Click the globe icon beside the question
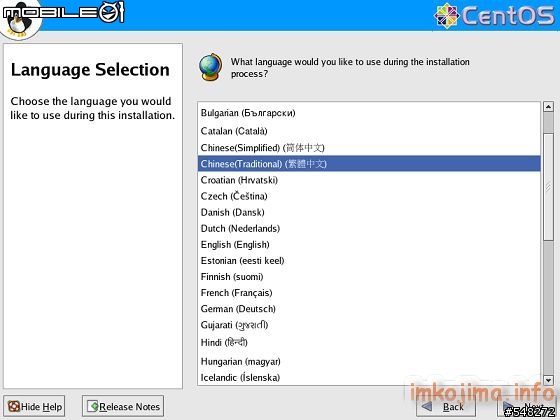The width and height of the screenshot is (560, 420). point(210,67)
